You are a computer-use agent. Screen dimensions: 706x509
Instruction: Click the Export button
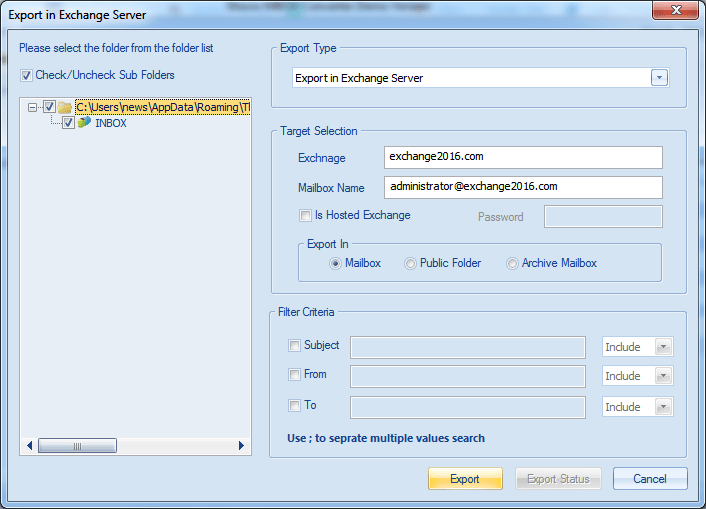(x=465, y=479)
